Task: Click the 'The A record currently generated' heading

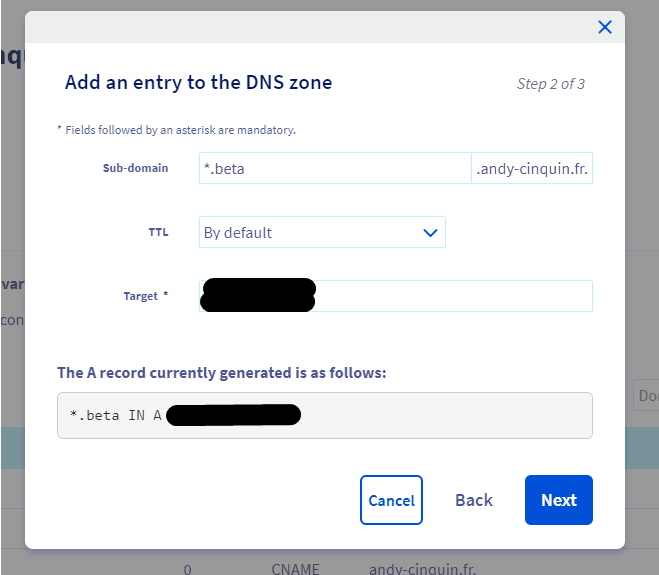Action: [222, 373]
